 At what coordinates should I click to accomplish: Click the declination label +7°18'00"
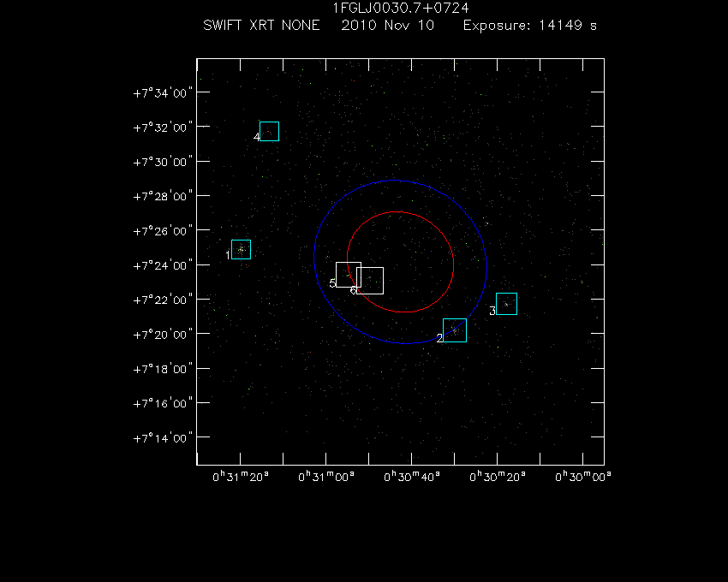(x=163, y=369)
